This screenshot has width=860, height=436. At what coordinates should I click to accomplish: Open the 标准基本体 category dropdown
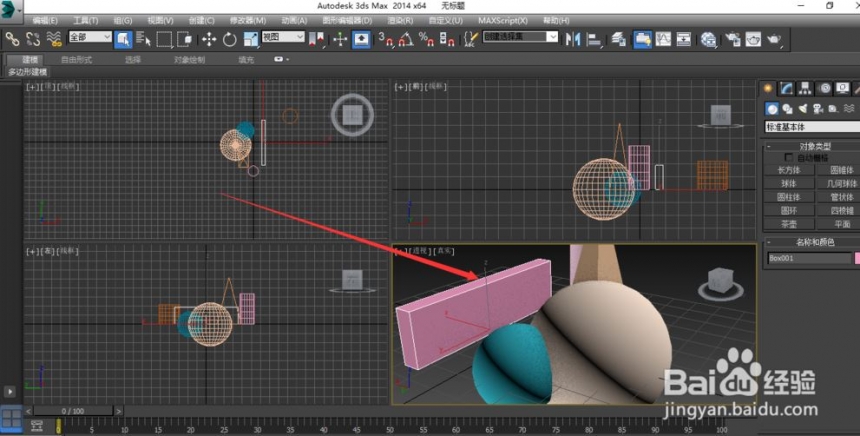[812, 127]
